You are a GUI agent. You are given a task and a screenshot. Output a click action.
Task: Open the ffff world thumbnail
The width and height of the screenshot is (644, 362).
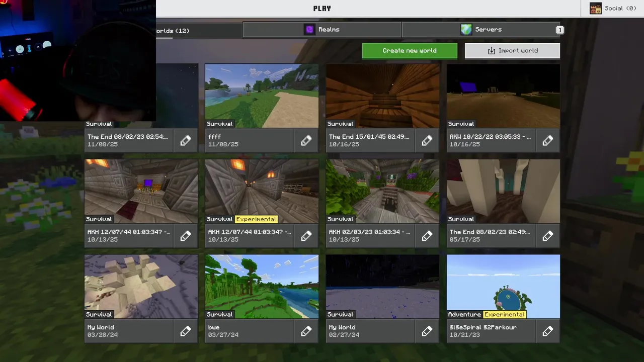262,96
